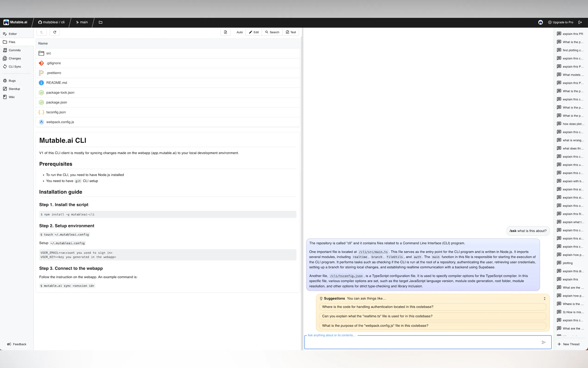Open webpack.config.js

point(168,122)
